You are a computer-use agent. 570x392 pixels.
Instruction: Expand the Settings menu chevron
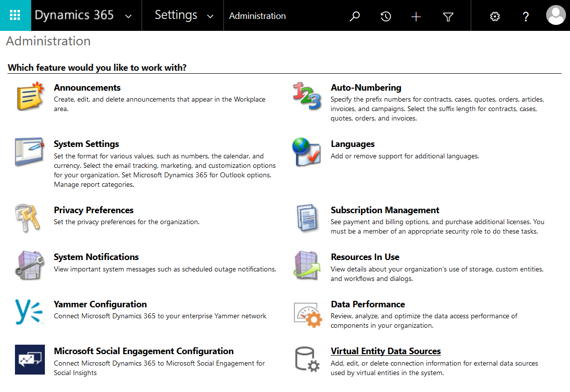(x=210, y=16)
